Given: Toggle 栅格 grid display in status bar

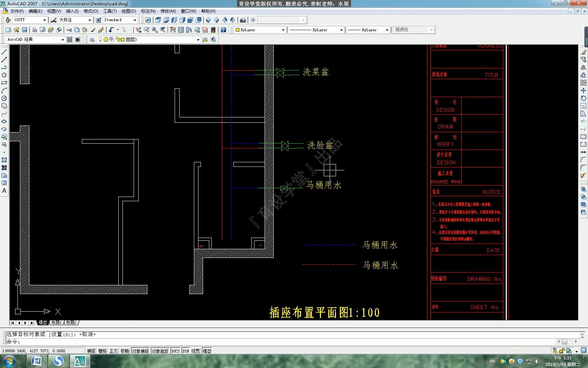Looking at the screenshot, I should [x=103, y=351].
